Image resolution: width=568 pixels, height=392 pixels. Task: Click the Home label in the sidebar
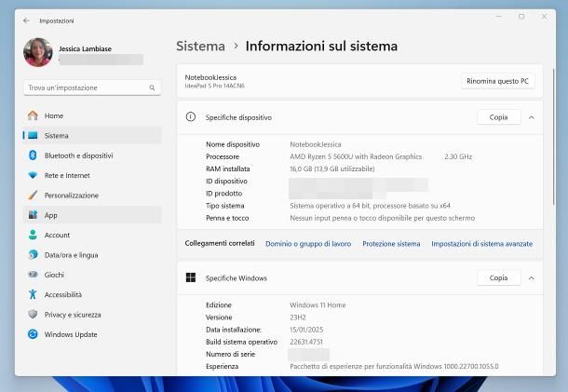click(54, 116)
